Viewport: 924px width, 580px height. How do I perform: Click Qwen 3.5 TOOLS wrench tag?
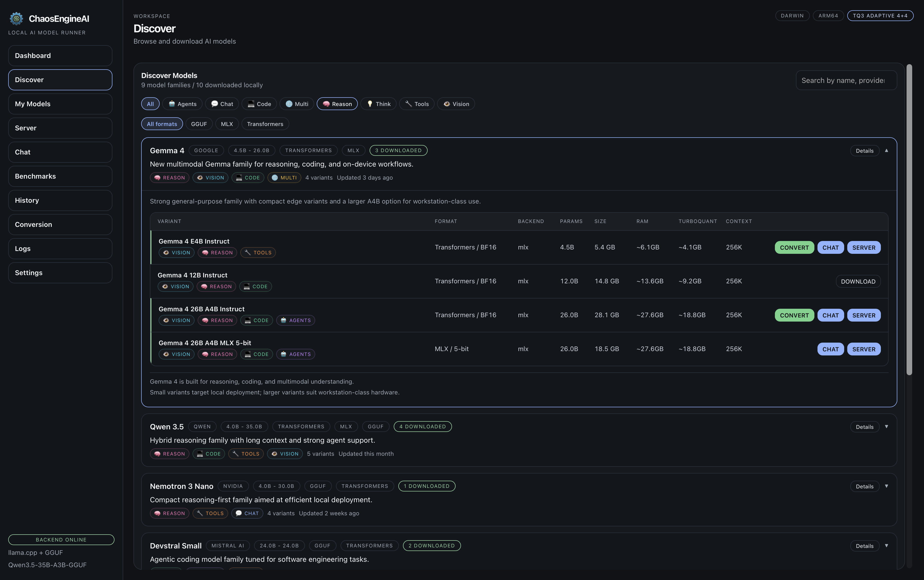[x=246, y=454]
